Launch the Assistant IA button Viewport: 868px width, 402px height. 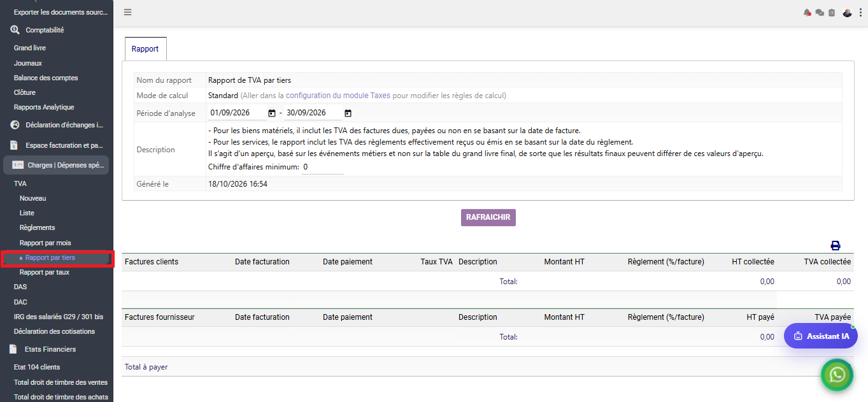(821, 336)
